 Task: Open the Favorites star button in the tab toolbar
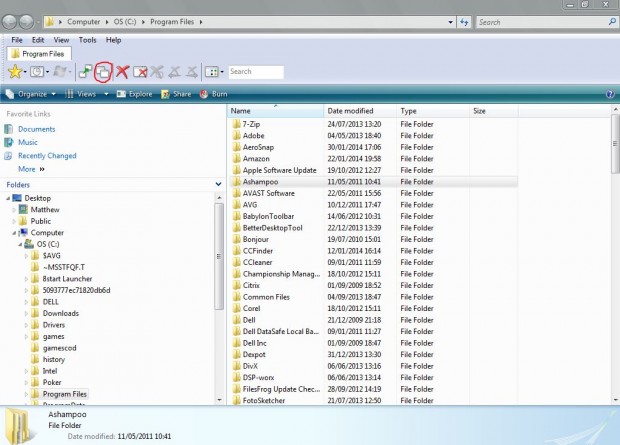coord(15,72)
